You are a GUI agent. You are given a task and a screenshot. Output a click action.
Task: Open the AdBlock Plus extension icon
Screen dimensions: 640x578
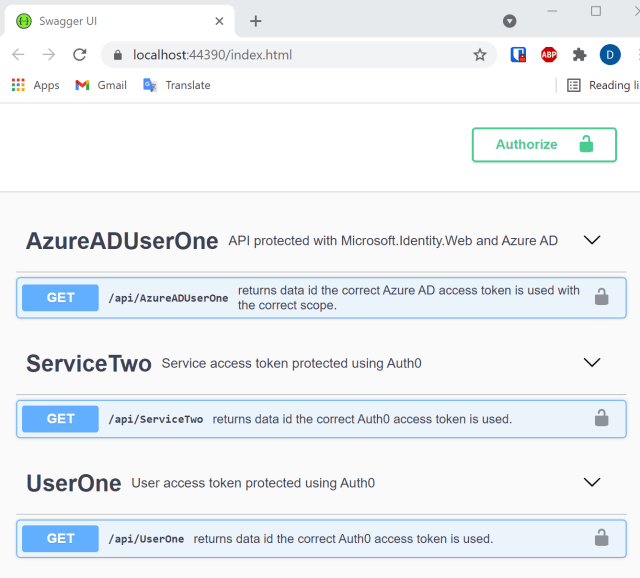(549, 55)
